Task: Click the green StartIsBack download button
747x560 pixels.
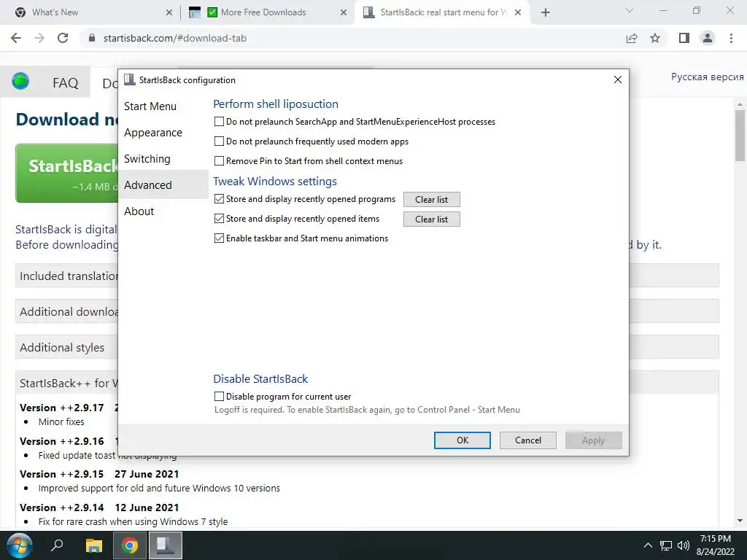Action: 66,174
